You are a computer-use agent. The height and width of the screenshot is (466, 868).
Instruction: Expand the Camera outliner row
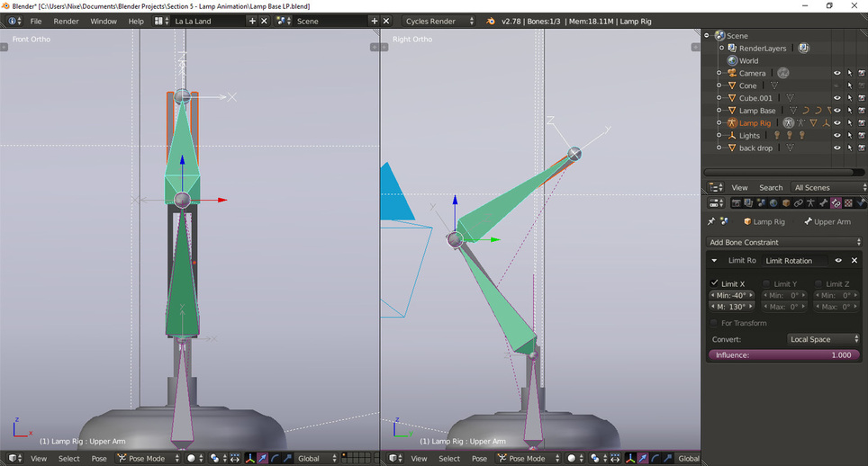[719, 73]
